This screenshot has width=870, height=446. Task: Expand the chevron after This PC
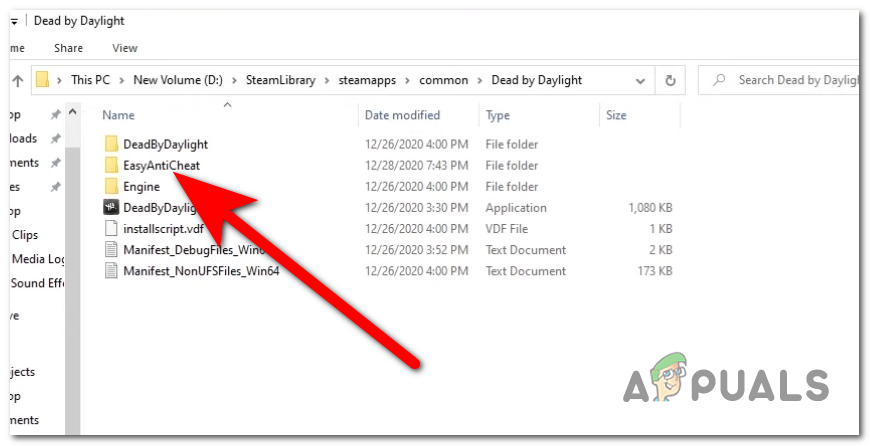(x=122, y=80)
